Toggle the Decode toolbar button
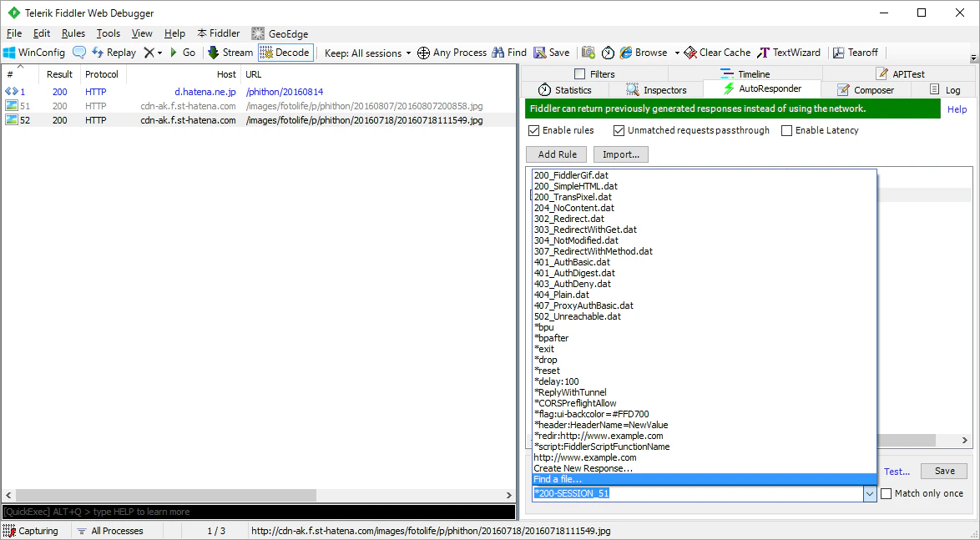 point(285,53)
